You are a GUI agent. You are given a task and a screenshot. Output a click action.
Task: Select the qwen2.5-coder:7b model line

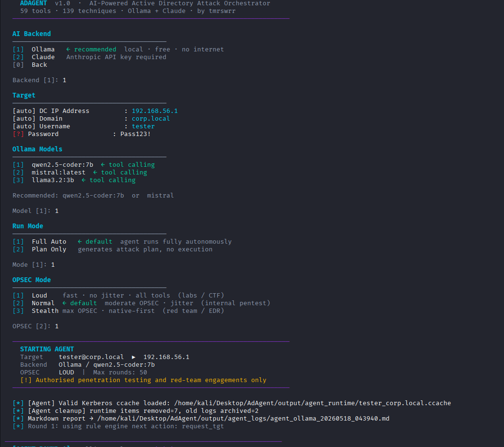tap(84, 165)
